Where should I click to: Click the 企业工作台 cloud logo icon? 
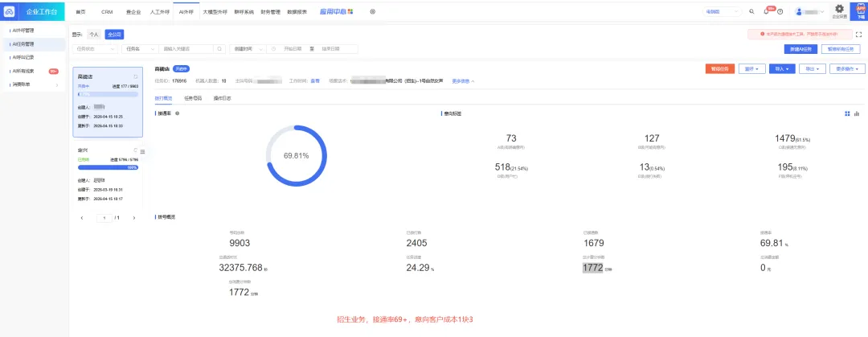click(x=10, y=11)
